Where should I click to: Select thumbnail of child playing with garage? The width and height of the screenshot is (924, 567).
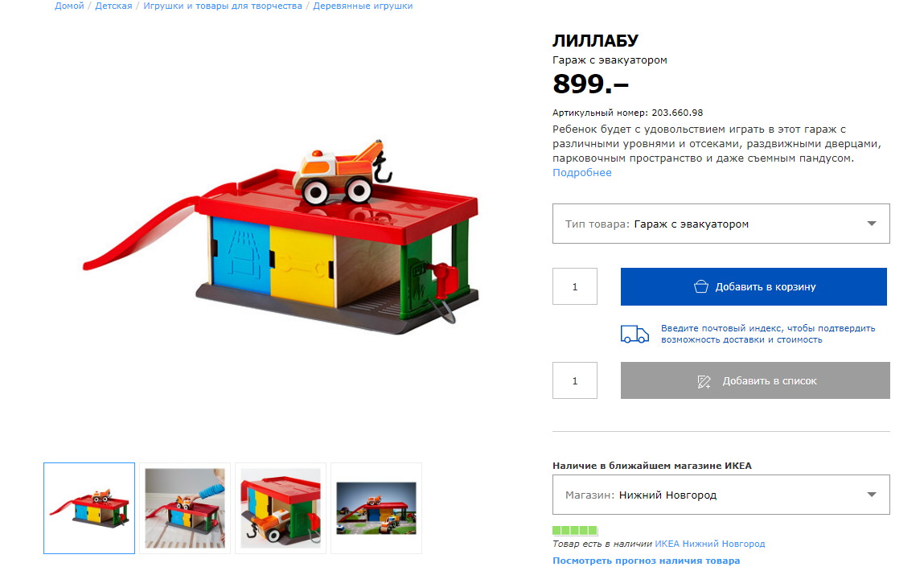(185, 508)
